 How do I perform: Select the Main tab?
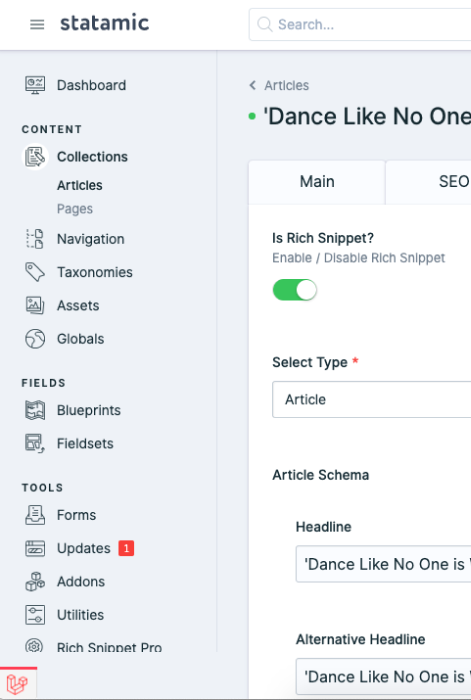click(x=317, y=182)
